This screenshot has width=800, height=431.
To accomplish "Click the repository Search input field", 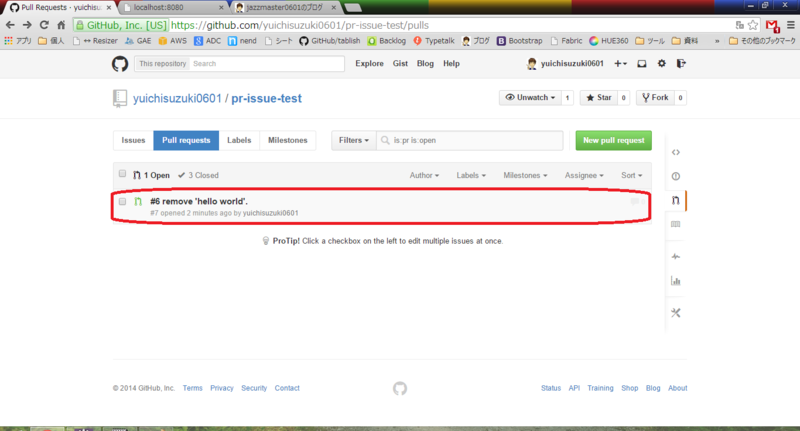I will 267,64.
